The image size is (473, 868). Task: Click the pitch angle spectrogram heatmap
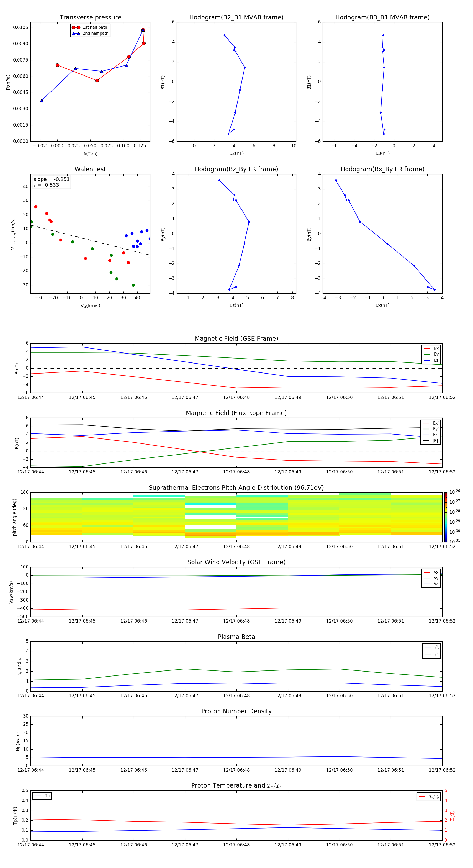tap(236, 517)
